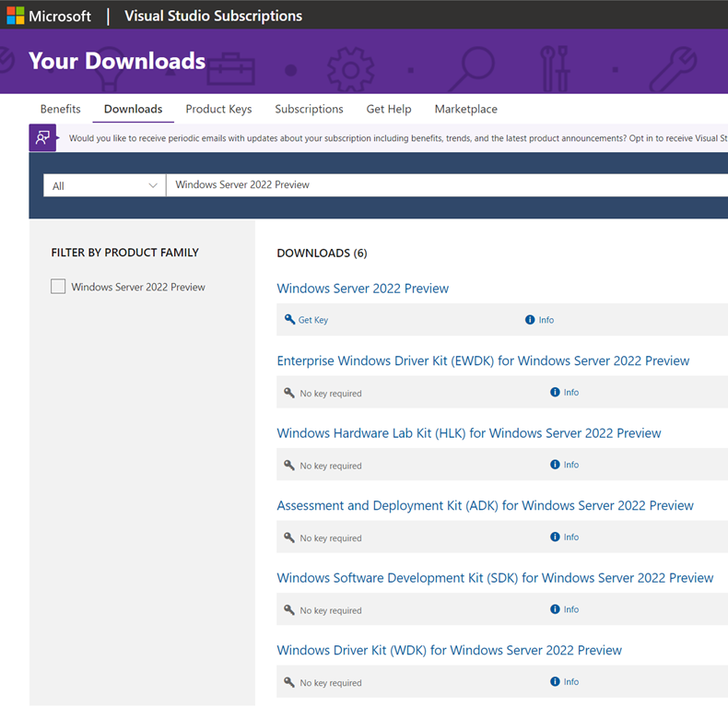Go to the Benefits tab
Image resolution: width=728 pixels, height=708 pixels.
(x=60, y=109)
